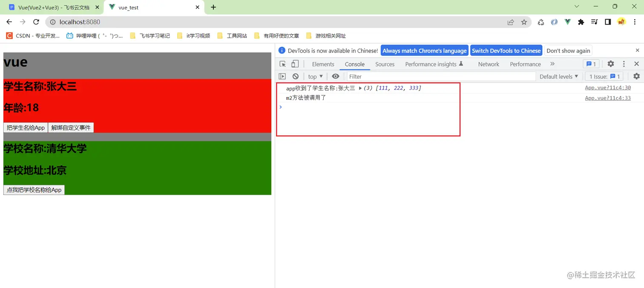
Task: Open Chrome's three-dot menu
Action: click(635, 22)
